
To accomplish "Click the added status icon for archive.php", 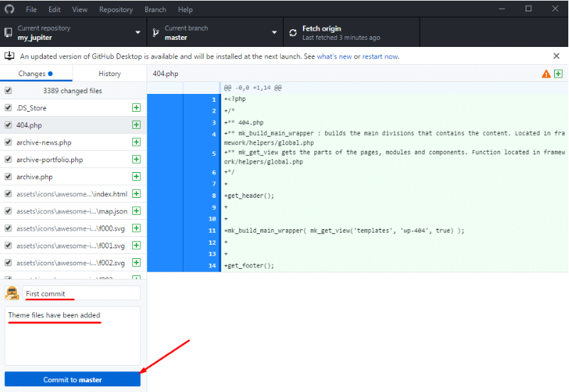I will 137,176.
